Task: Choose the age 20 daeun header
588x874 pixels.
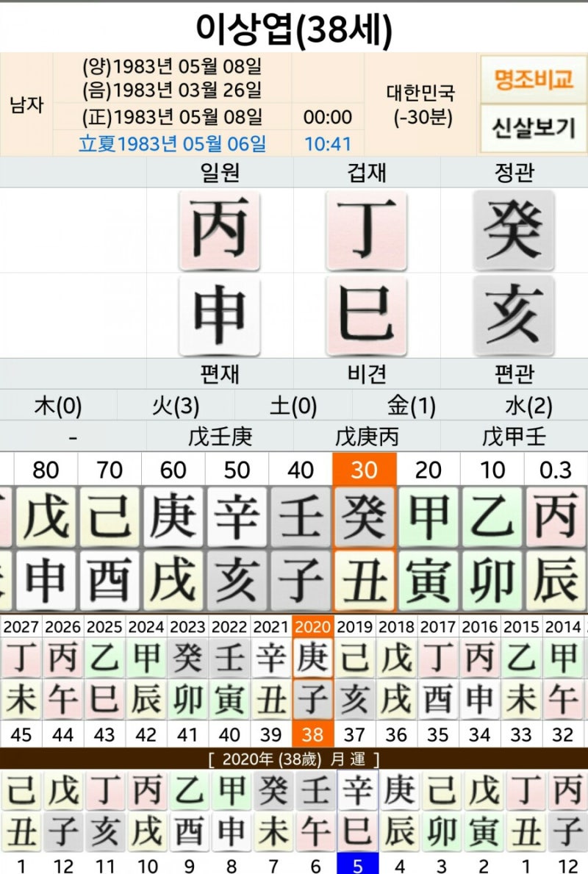Action: (x=428, y=469)
